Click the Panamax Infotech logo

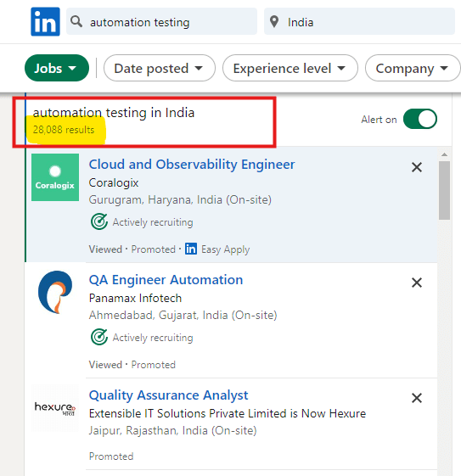tap(55, 292)
